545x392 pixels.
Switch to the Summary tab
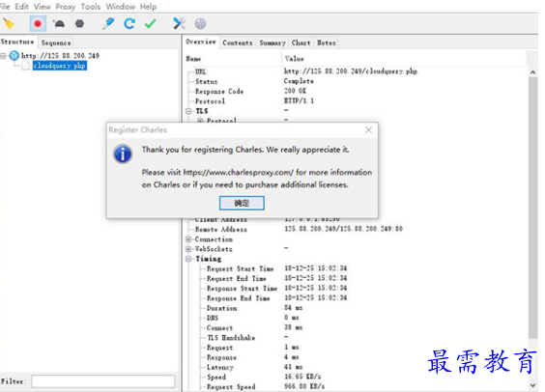272,42
